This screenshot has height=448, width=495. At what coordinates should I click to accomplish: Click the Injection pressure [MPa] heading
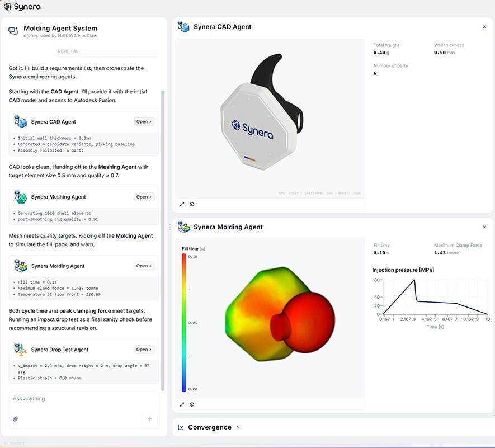(403, 270)
